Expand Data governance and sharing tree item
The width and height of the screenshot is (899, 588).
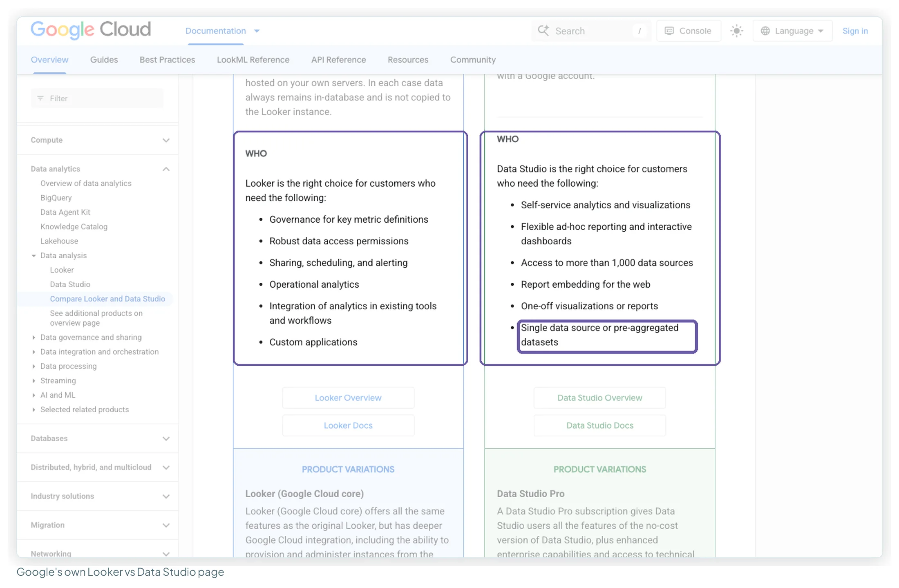(34, 337)
